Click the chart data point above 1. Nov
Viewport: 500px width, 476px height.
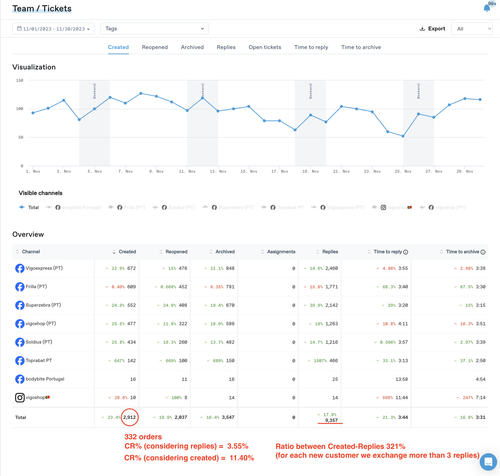coord(33,113)
